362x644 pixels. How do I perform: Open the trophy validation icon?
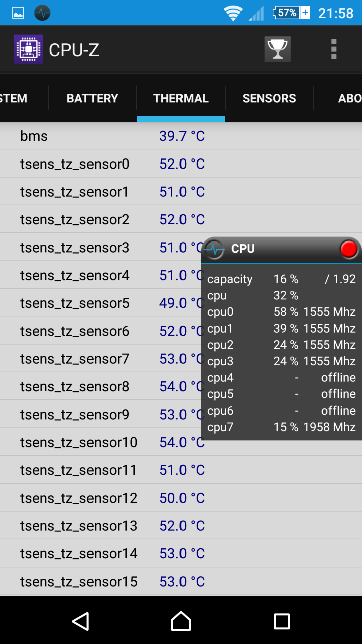tap(278, 49)
